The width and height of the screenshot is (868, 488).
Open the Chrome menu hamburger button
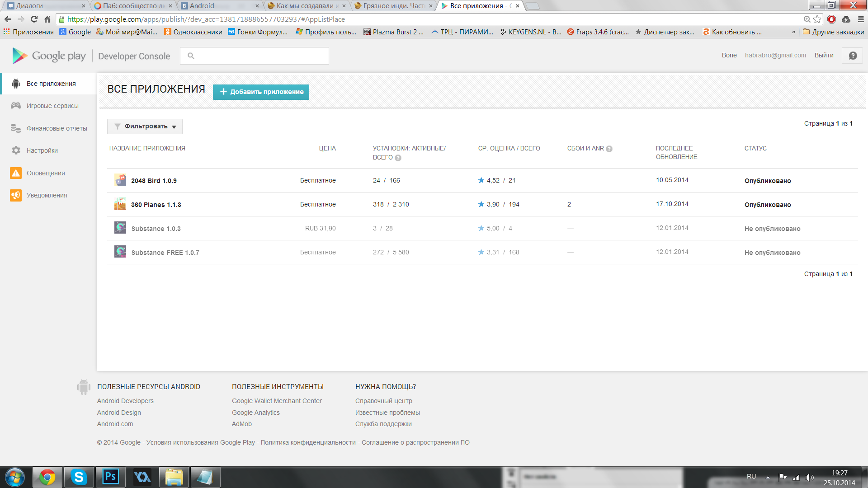click(x=861, y=19)
